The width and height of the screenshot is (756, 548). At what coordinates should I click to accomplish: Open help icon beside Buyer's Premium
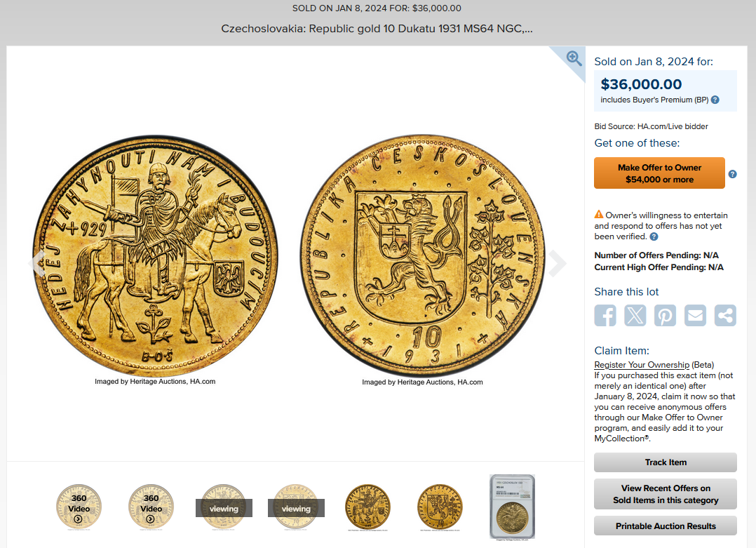715,100
